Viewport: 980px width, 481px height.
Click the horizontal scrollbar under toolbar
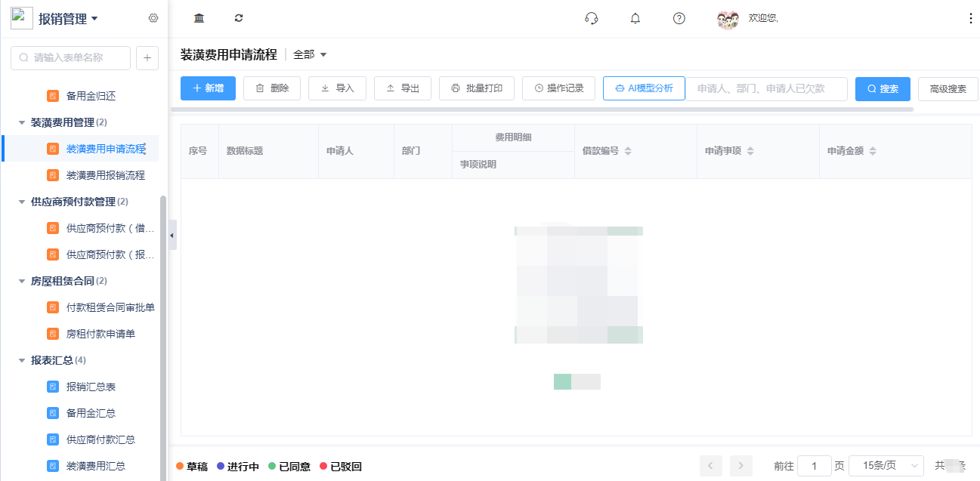[543, 109]
